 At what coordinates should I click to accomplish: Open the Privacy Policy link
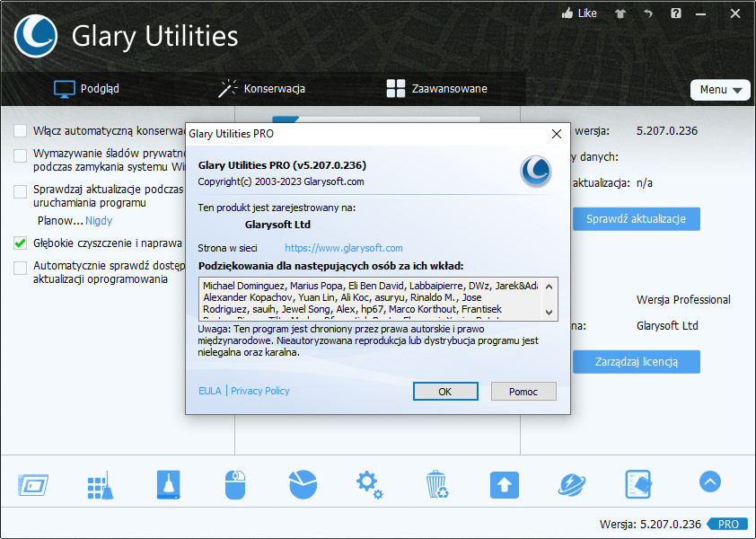(259, 391)
